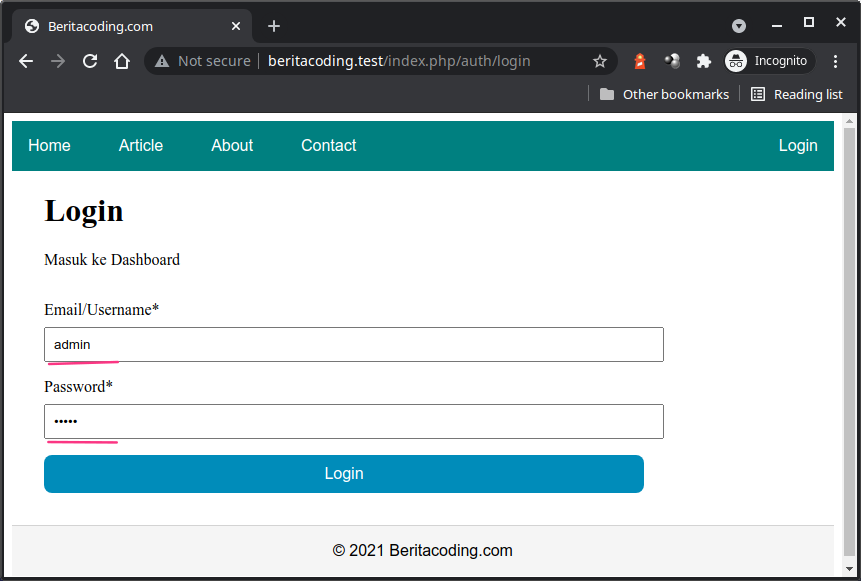Viewport: 861px width, 581px height.
Task: Open the About page link
Action: (x=231, y=145)
